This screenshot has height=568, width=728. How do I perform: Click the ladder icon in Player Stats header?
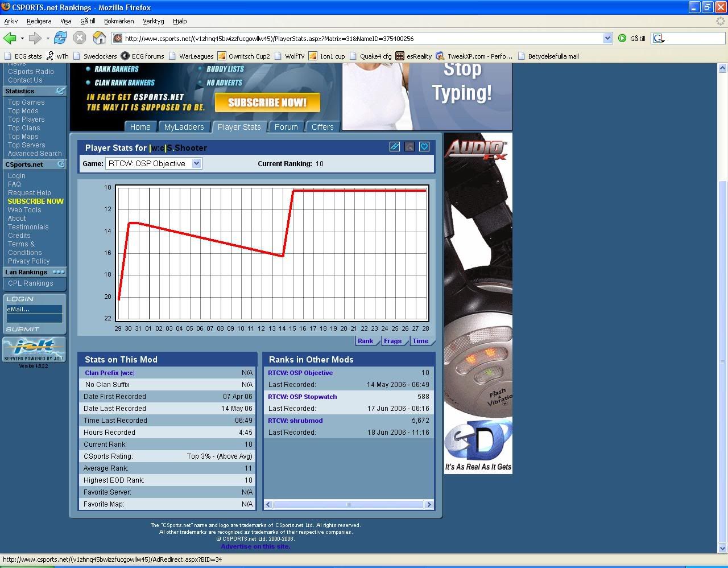coord(395,147)
